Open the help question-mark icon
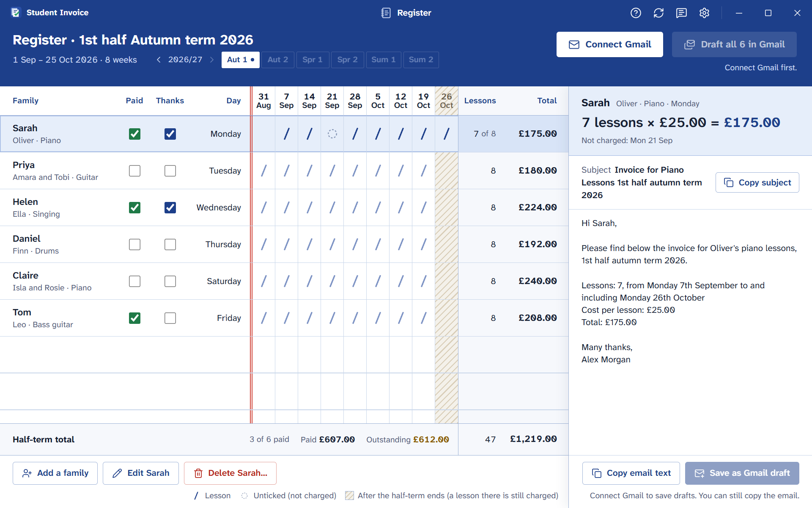Viewport: 812px width, 508px height. (x=636, y=13)
